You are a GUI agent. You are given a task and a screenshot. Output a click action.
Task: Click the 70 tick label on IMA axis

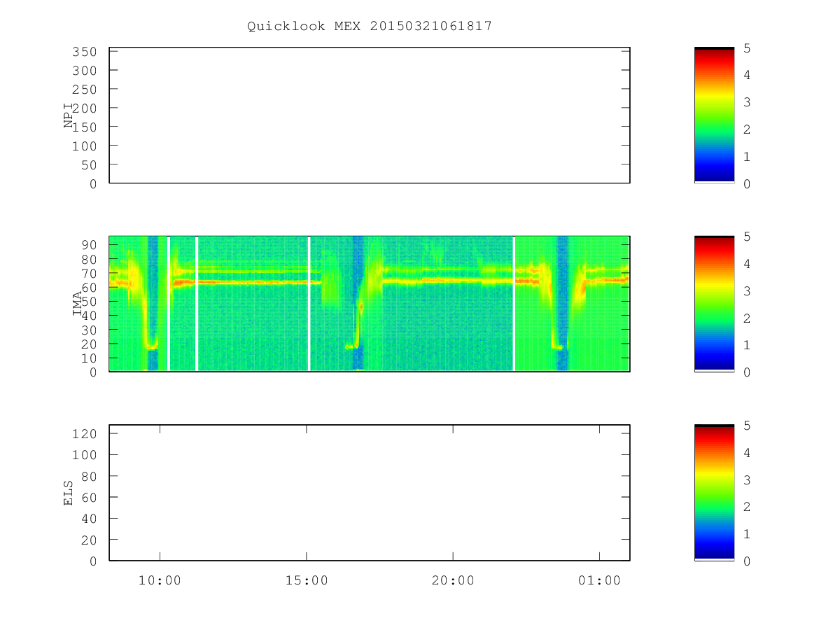(88, 273)
